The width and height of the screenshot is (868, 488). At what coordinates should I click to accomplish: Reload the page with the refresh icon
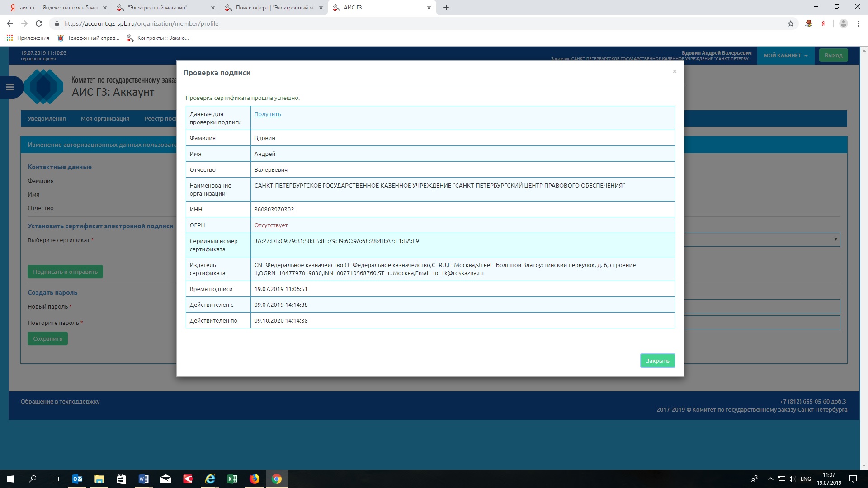coord(39,23)
